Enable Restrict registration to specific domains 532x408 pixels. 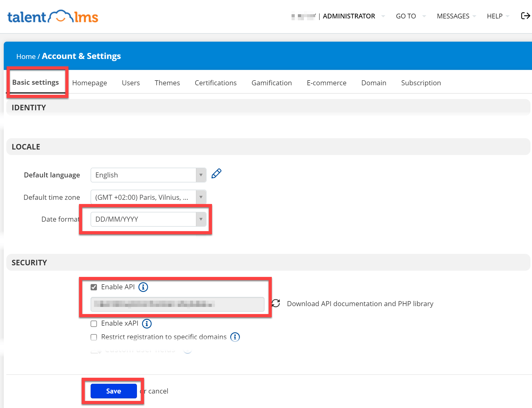tap(94, 337)
